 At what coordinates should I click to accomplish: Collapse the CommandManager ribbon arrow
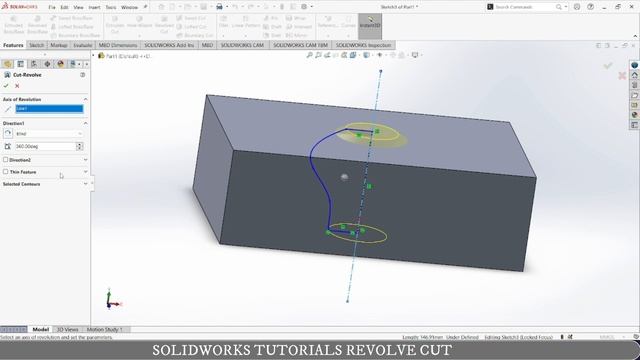pyautogui.click(x=635, y=36)
